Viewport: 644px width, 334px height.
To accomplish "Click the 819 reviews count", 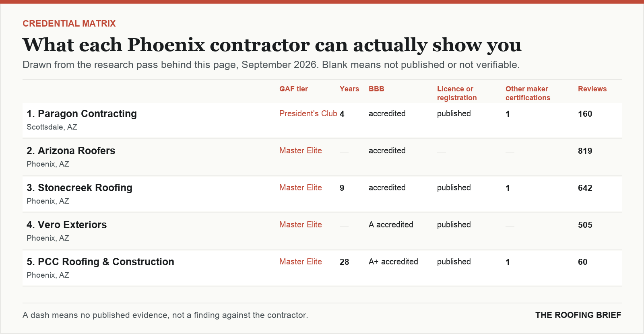I will [x=585, y=151].
